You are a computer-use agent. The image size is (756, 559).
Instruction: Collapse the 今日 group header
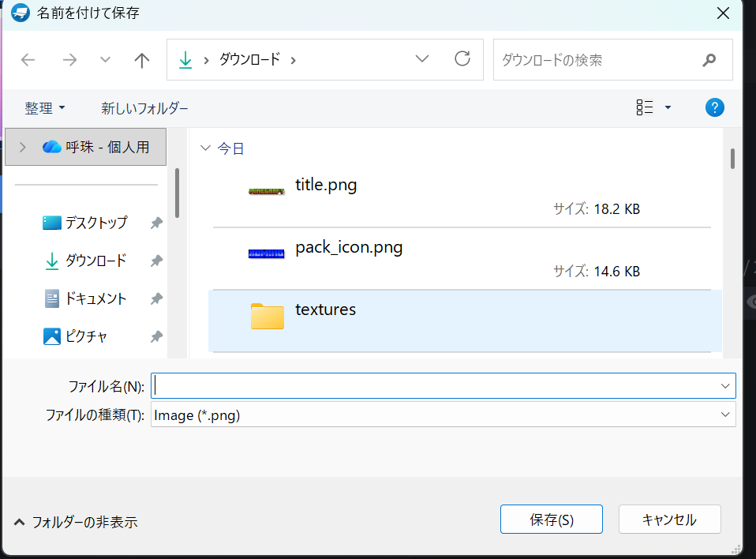207,148
